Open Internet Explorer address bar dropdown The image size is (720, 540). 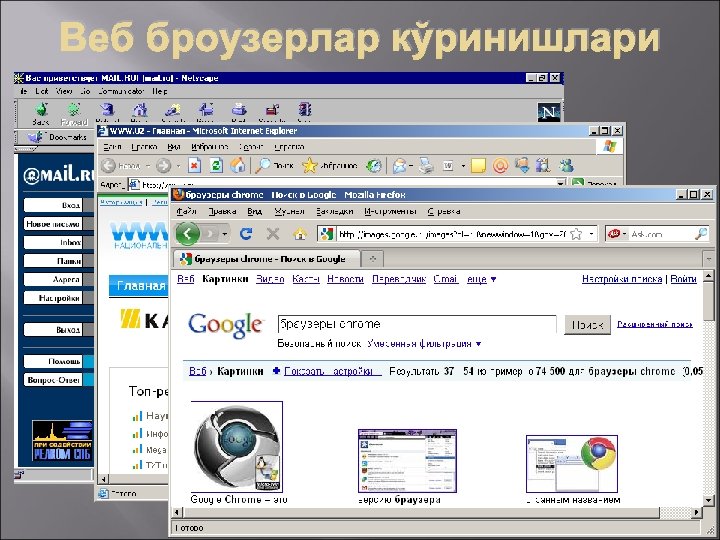(560, 184)
